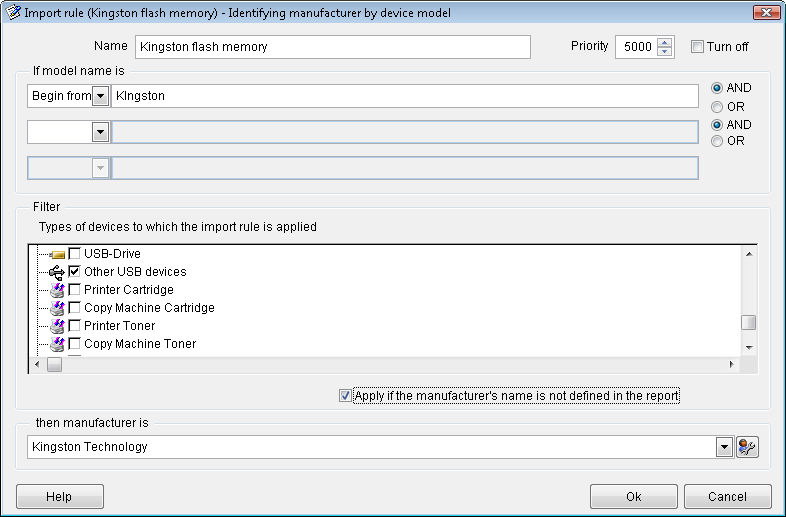
Task: Check the Copy Machine Cartridge type
Action: [x=74, y=308]
